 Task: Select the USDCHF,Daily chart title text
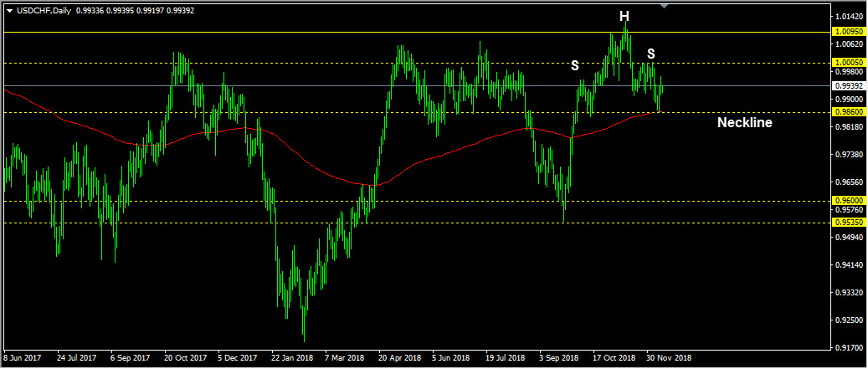coord(44,11)
